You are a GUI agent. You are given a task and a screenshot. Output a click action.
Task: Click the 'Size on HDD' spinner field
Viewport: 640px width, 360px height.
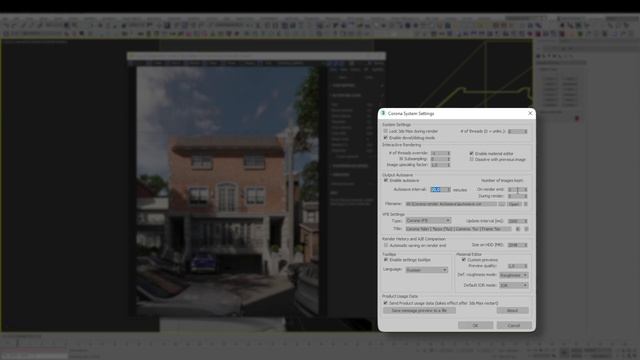coord(517,245)
